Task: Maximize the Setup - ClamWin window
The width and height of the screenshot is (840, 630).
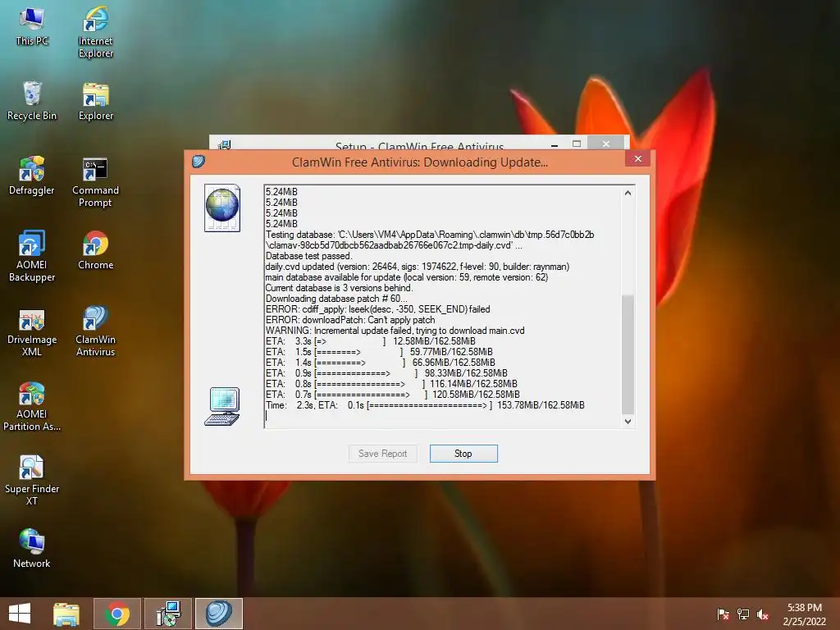Action: [x=577, y=144]
